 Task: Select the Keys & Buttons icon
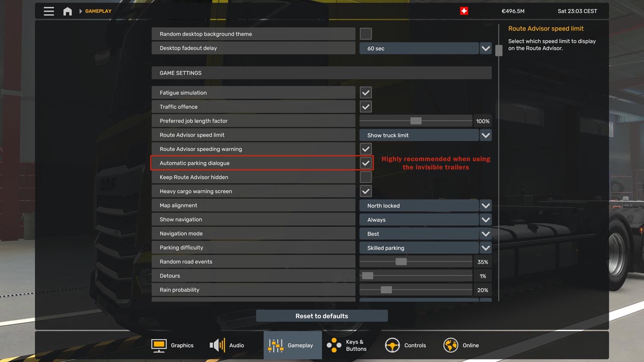[x=334, y=345]
